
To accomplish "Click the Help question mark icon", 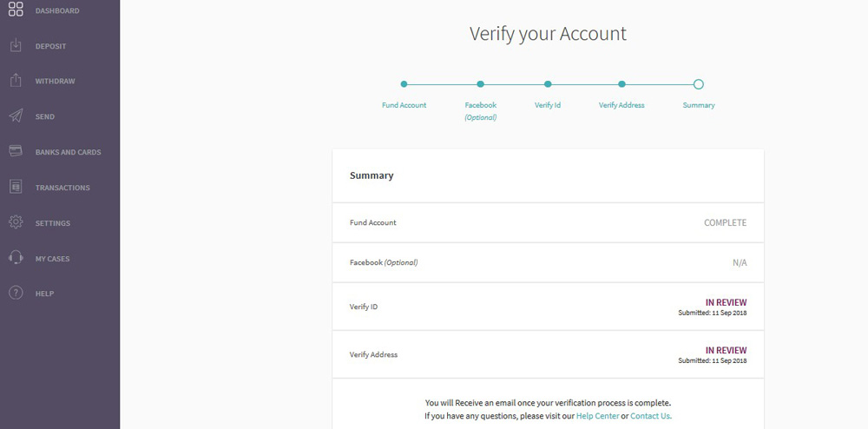I will pos(16,294).
